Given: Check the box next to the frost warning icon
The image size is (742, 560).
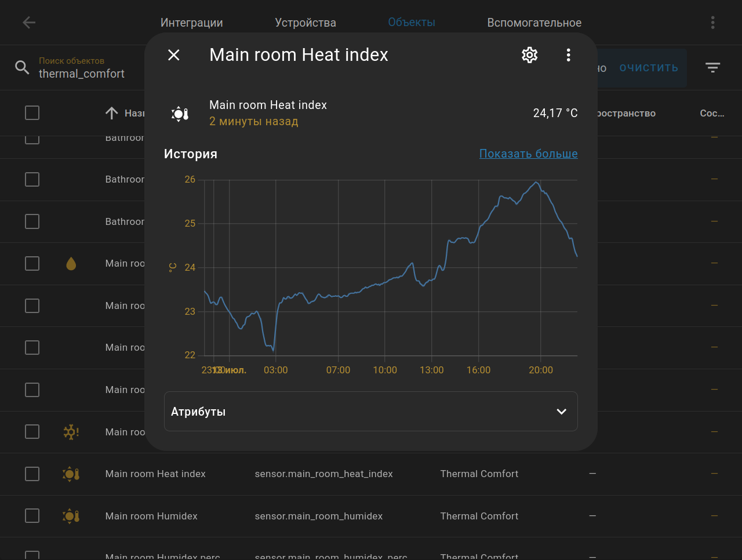Looking at the screenshot, I should [x=32, y=432].
